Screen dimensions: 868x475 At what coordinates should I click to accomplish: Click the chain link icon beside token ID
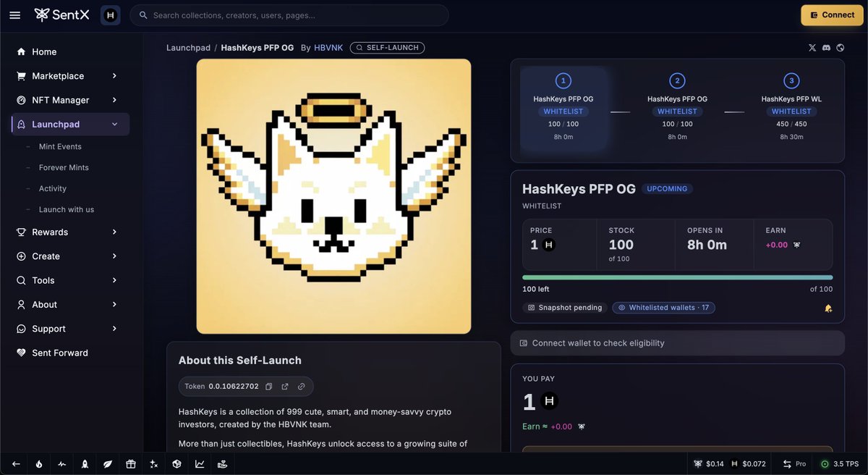[301, 387]
